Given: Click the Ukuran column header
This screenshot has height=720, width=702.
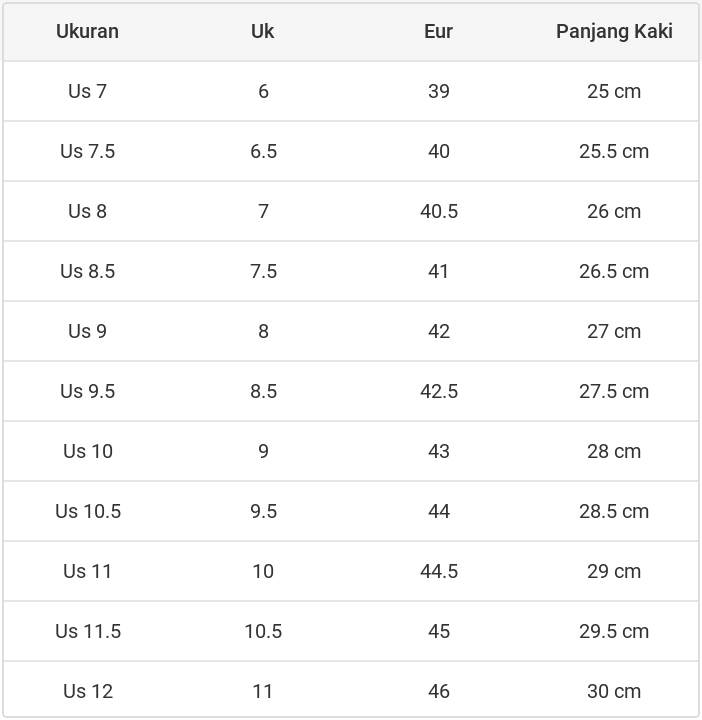Looking at the screenshot, I should (87, 31).
